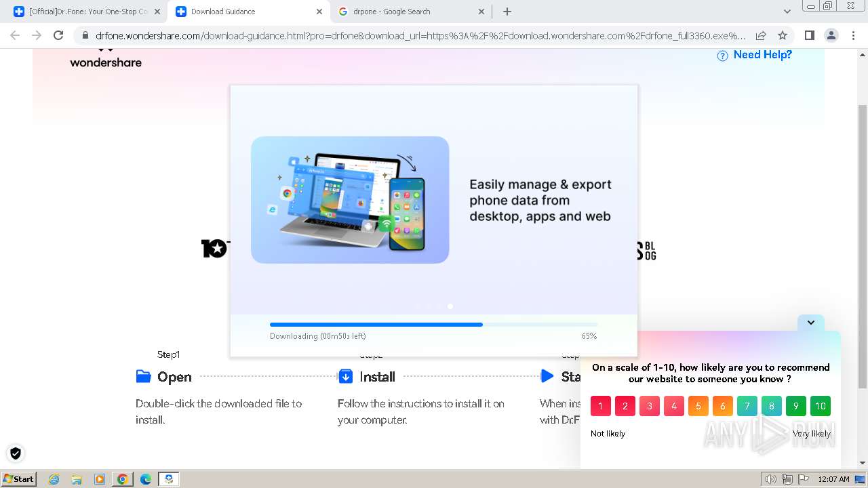Share this page via address bar icon
Viewport: 868px width, 488px height.
click(761, 35)
